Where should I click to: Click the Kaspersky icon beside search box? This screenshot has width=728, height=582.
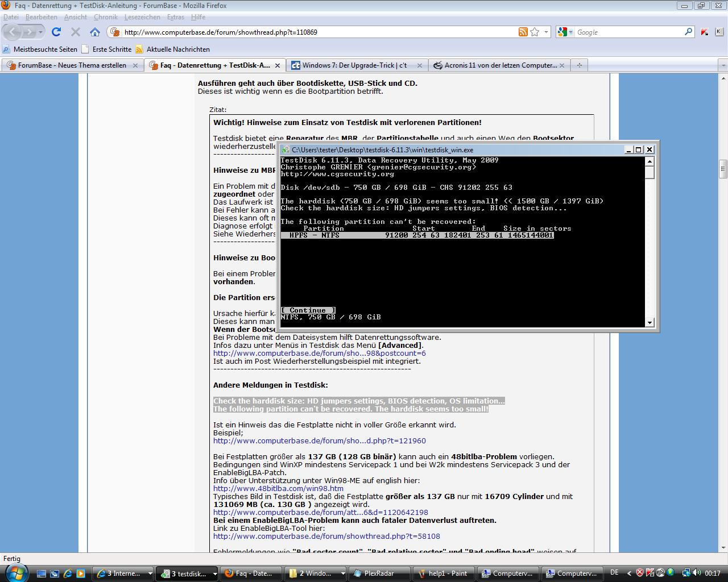tap(705, 32)
